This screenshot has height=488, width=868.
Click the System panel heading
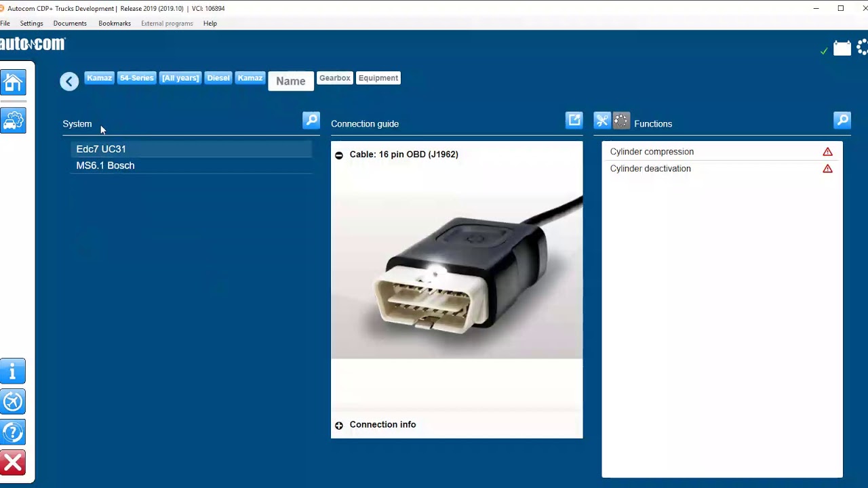point(77,124)
